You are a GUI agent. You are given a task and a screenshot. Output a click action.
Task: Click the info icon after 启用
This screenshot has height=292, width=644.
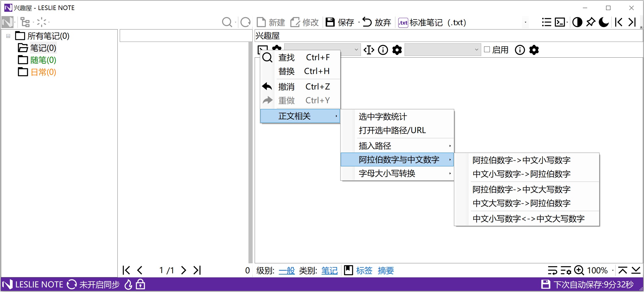point(520,50)
